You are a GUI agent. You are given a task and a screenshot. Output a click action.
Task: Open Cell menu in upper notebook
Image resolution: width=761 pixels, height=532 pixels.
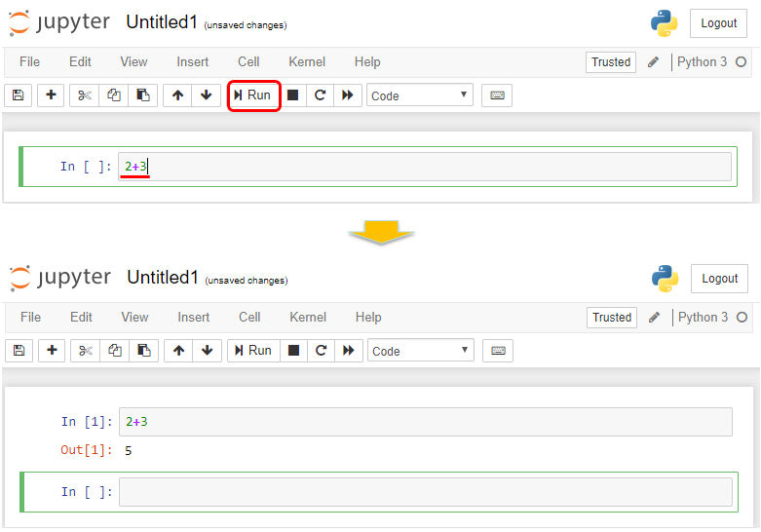click(x=248, y=61)
